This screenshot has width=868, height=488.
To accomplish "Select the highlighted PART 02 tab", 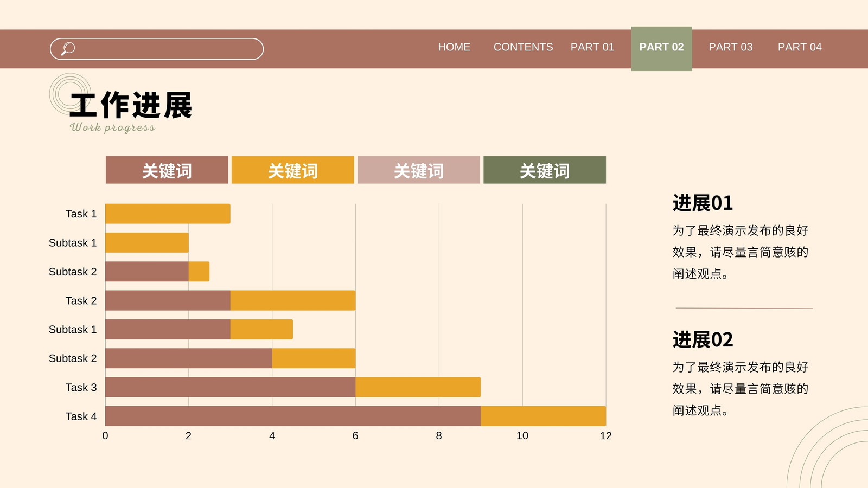I will pyautogui.click(x=661, y=48).
